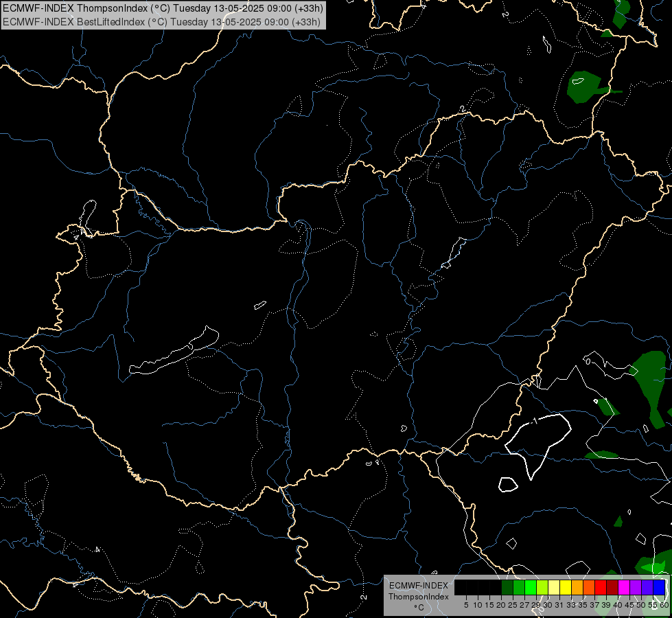Pick the pale yellow 30-31 legend swatch
This screenshot has height=618, width=672.
tap(554, 587)
